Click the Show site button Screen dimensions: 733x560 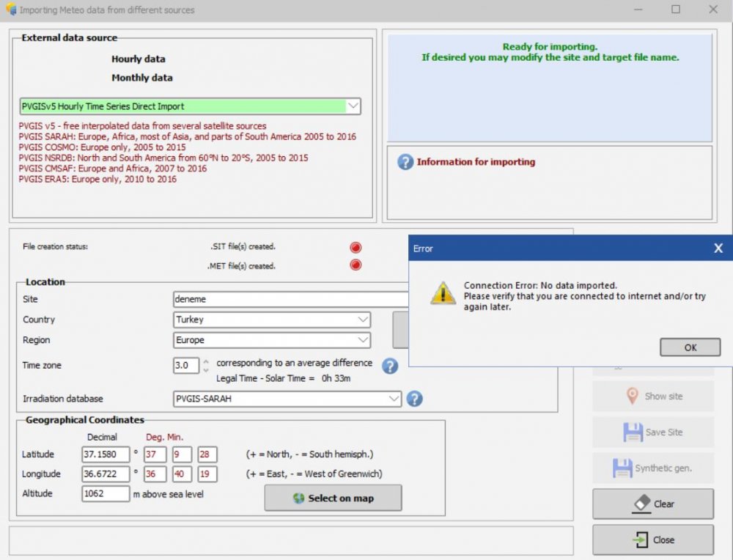[x=652, y=396]
